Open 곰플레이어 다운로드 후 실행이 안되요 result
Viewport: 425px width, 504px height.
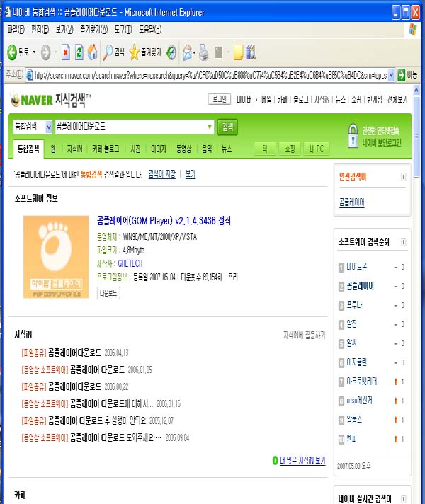97,420
